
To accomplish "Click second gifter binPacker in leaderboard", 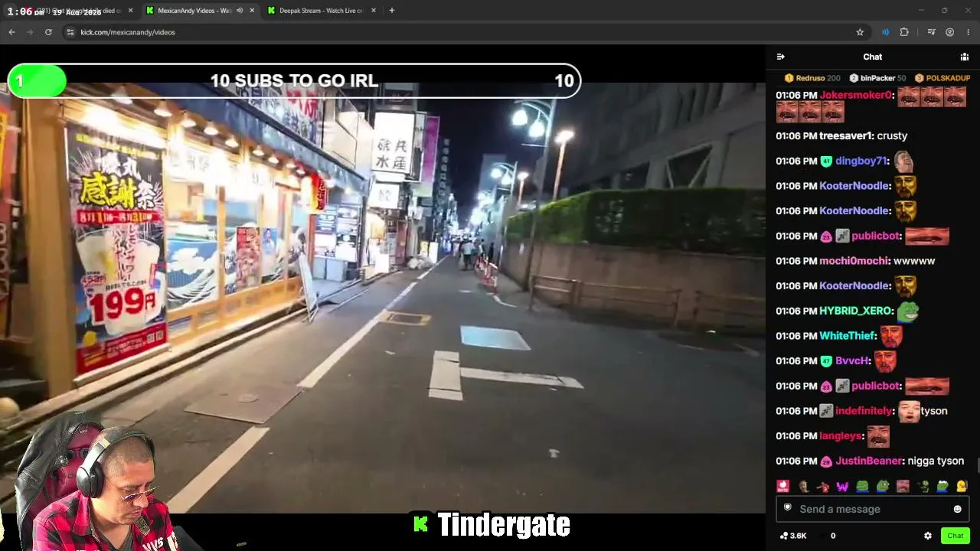I will click(877, 78).
